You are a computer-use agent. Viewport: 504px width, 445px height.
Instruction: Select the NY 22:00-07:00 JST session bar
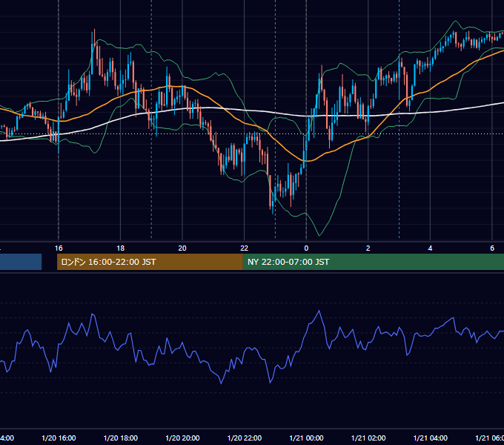373,262
